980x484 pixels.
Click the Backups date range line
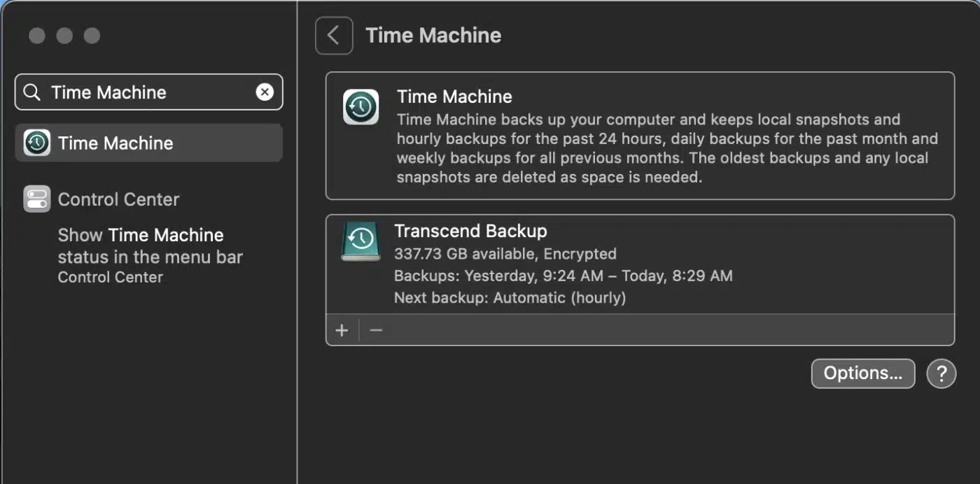tap(563, 276)
